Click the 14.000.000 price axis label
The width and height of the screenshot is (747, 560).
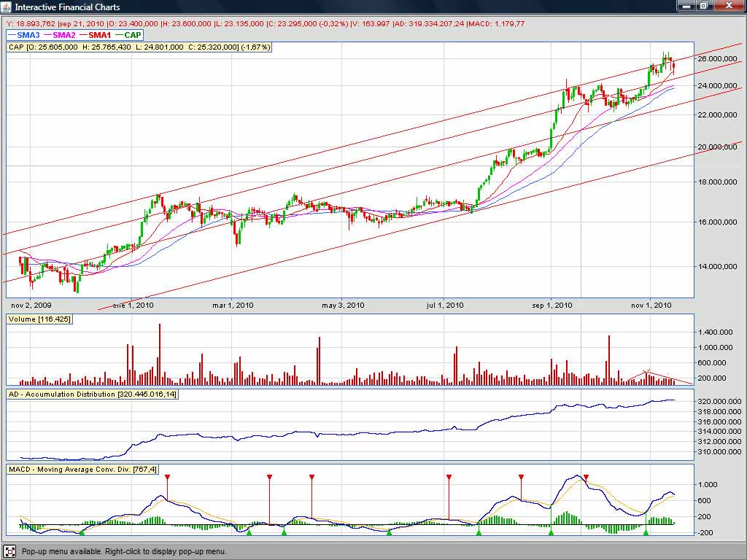point(717,266)
